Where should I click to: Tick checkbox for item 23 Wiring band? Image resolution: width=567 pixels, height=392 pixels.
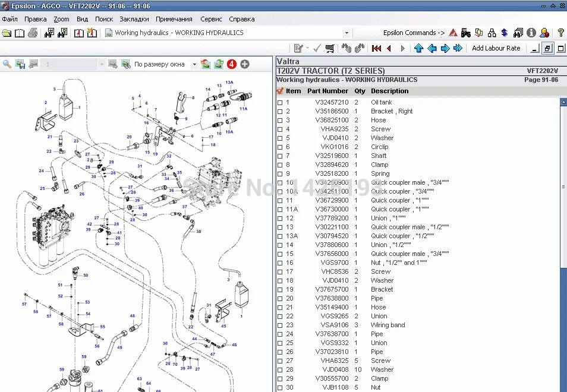(x=280, y=325)
